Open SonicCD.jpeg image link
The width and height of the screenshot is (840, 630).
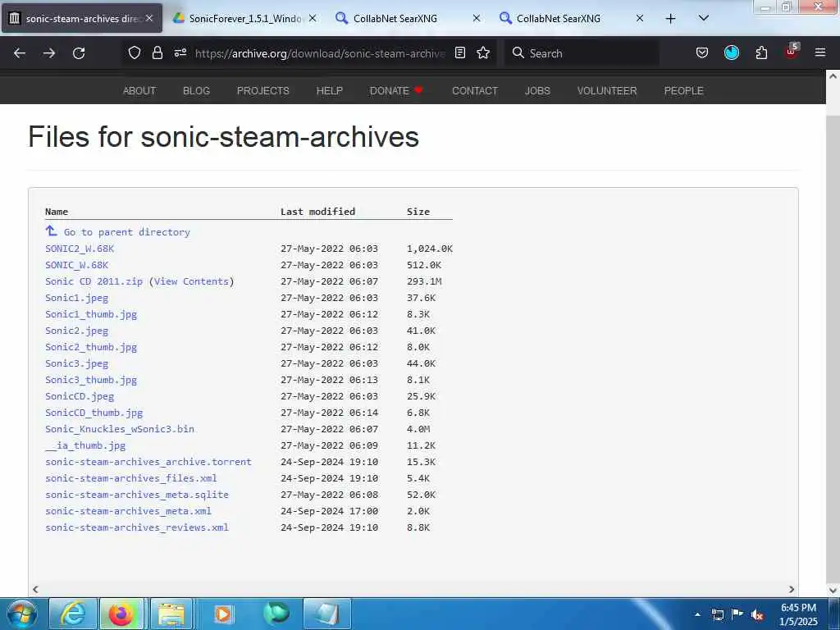pyautogui.click(x=80, y=396)
